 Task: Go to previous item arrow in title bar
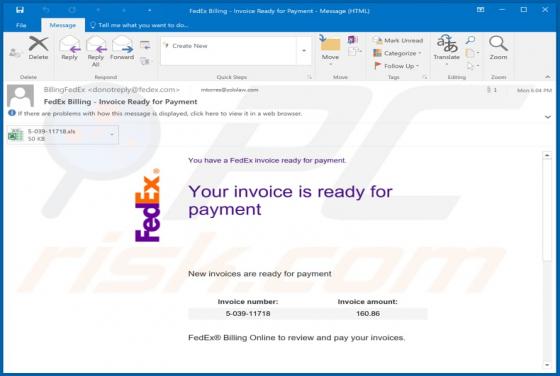coord(98,10)
